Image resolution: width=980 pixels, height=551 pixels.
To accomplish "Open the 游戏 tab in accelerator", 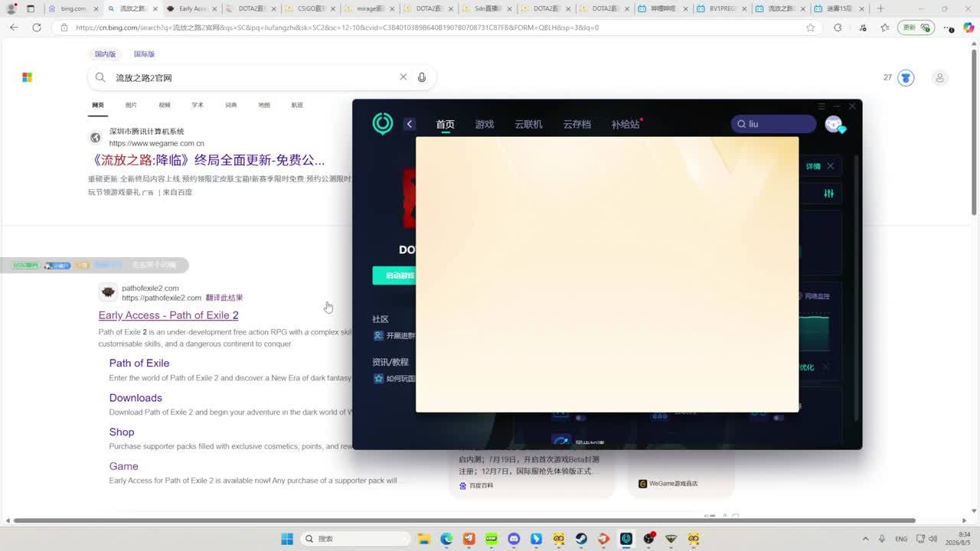I will tap(485, 124).
